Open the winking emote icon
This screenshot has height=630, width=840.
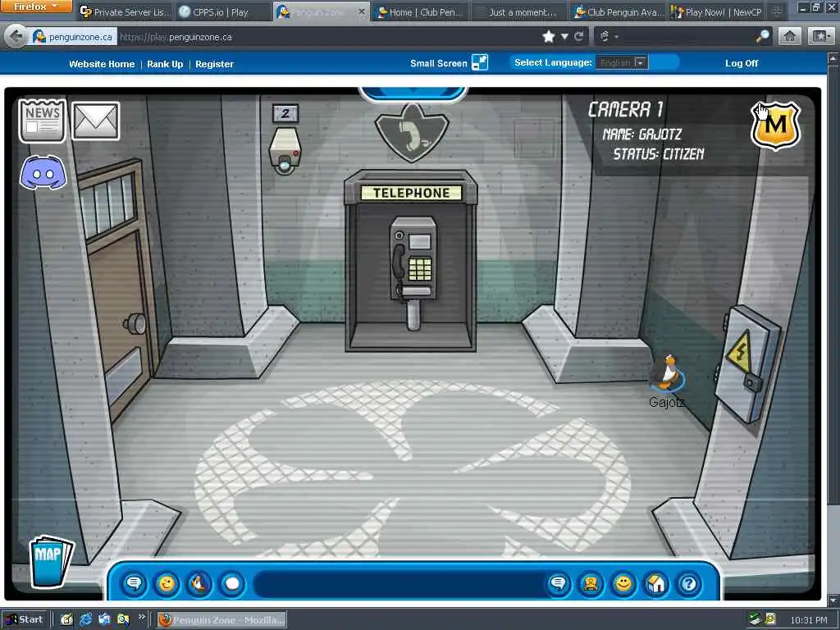click(167, 583)
